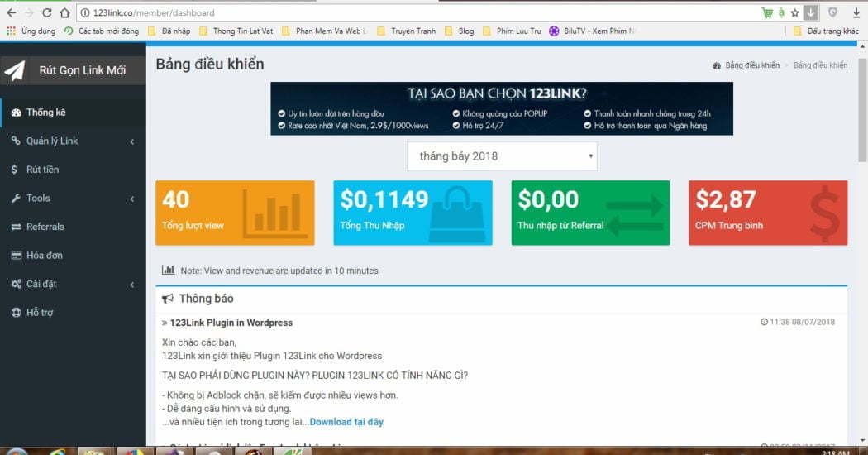Click the blue Tổng Thu Nhập card

(413, 213)
